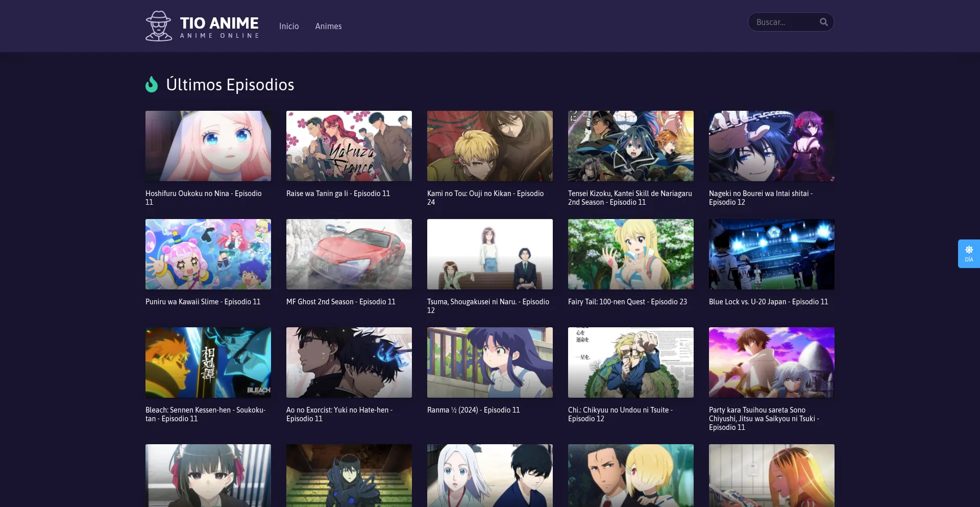Open Tensei Kizoku Kantei Skill thumbnail
This screenshot has width=980, height=507.
point(631,146)
